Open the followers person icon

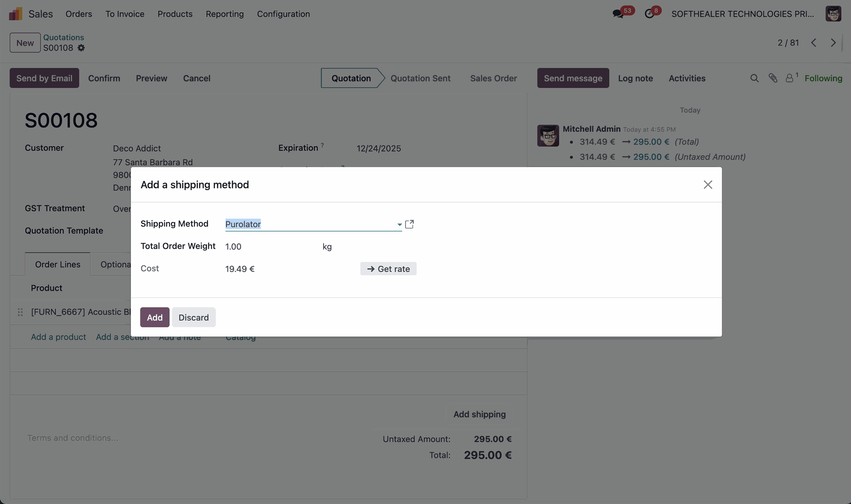(x=789, y=78)
